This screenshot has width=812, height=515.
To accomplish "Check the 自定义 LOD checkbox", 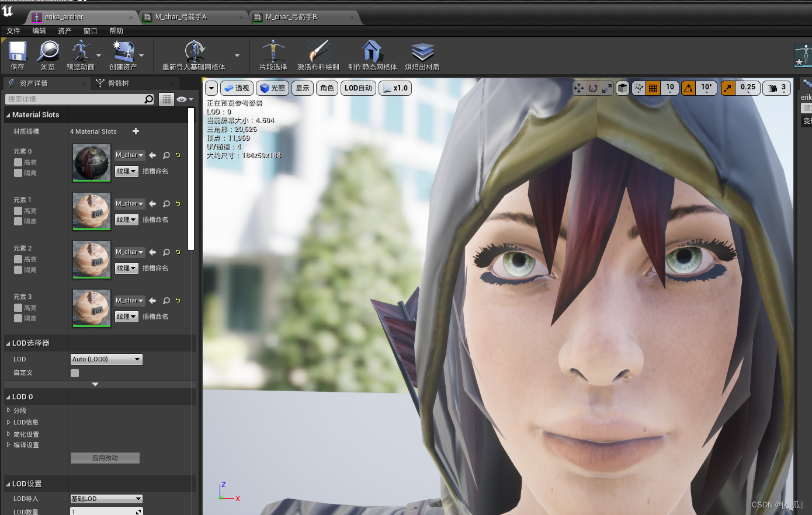I will 75,373.
